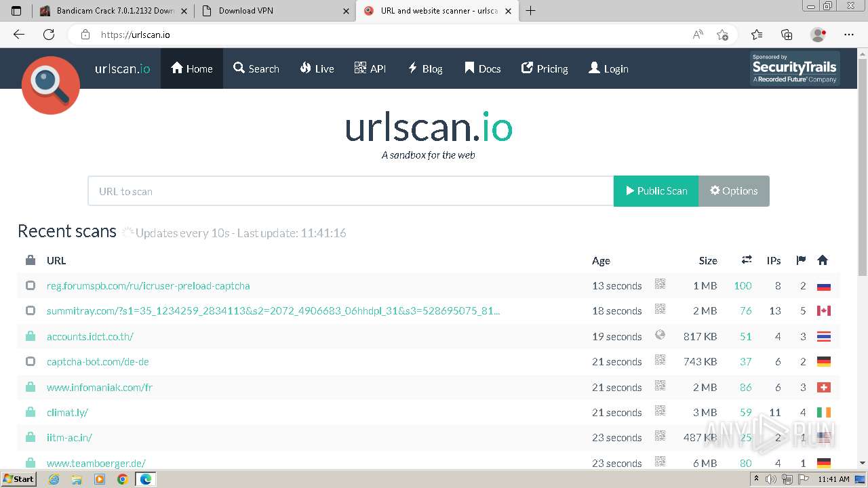The width and height of the screenshot is (868, 488).
Task: Click lock icon in www.infomaniak.com row
Action: [x=31, y=387]
